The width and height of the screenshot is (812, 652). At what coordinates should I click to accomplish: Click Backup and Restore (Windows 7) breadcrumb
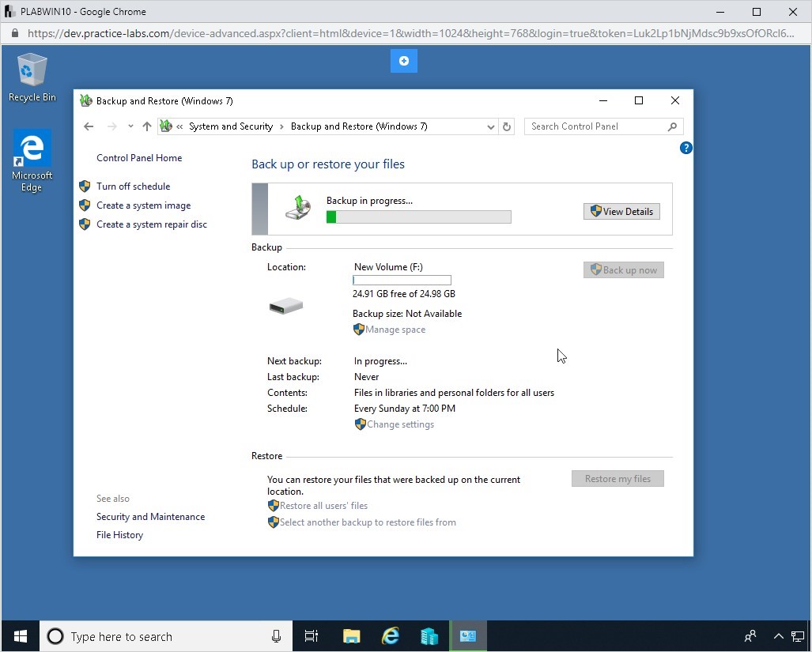pyautogui.click(x=359, y=126)
